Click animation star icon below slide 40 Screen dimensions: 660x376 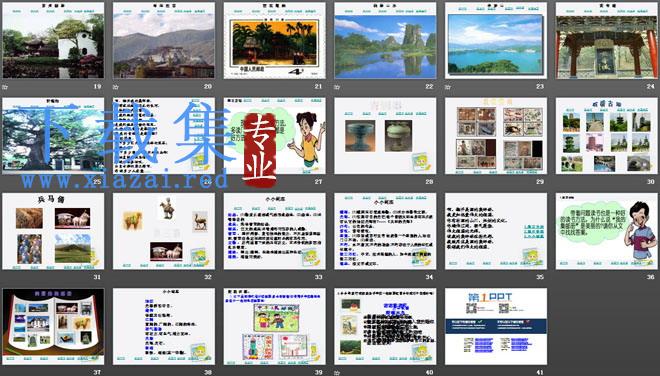337,373
